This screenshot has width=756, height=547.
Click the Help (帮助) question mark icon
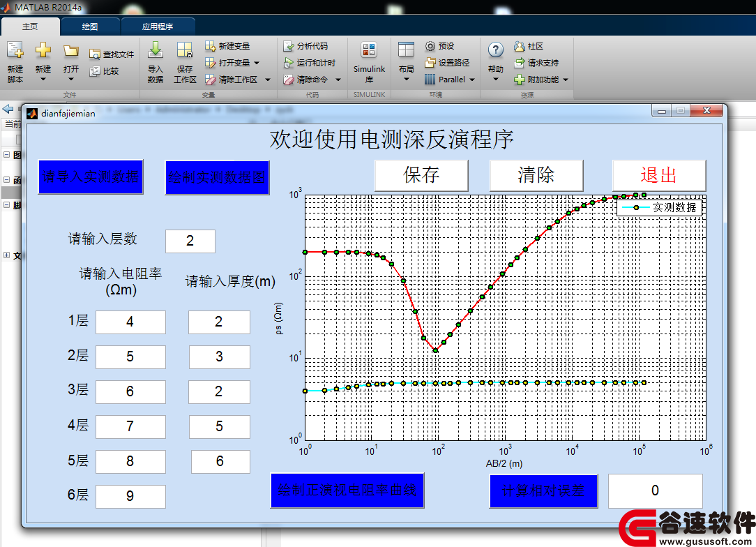coord(496,50)
